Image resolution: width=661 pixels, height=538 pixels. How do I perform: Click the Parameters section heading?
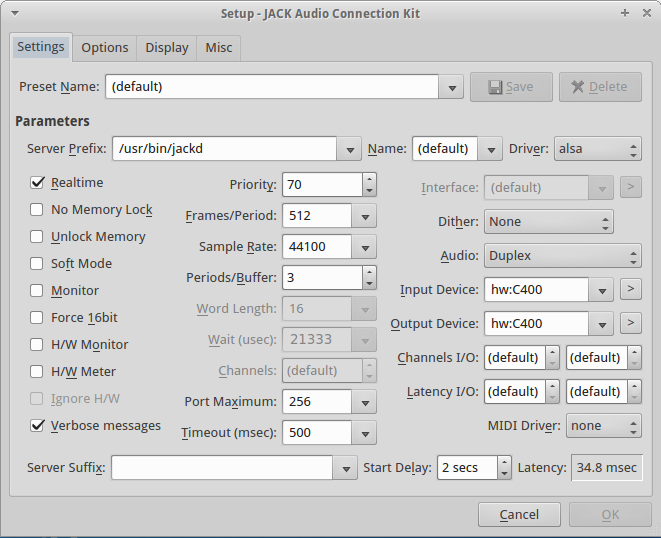coord(52,121)
